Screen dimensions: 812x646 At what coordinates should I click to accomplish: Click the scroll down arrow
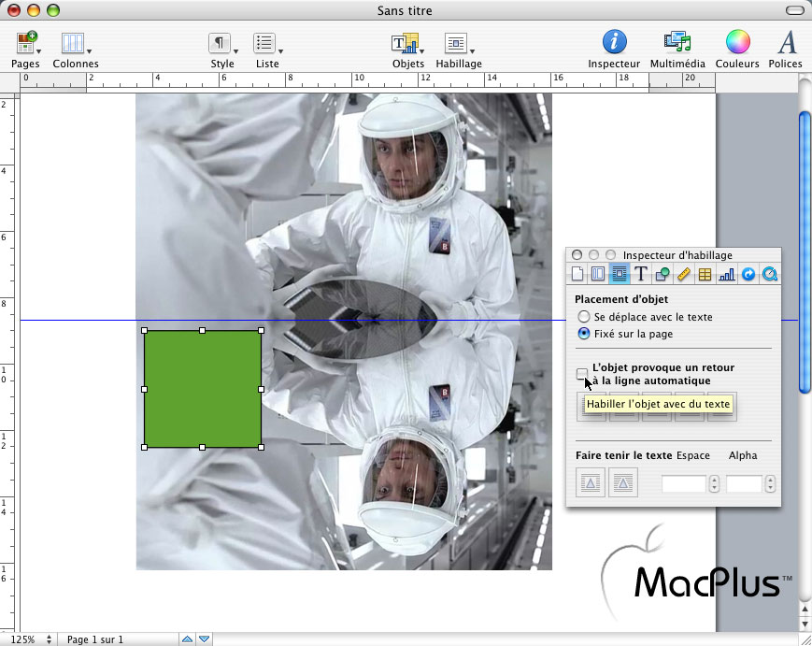click(x=805, y=624)
